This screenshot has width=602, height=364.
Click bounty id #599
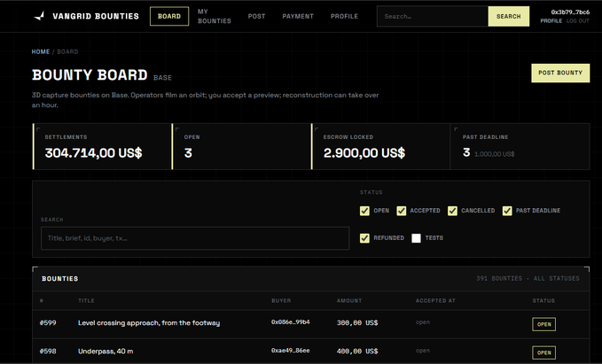(48, 323)
